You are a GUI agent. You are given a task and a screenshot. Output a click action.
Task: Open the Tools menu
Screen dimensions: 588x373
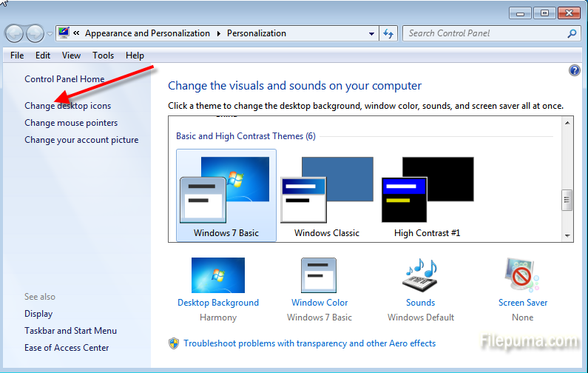[104, 56]
